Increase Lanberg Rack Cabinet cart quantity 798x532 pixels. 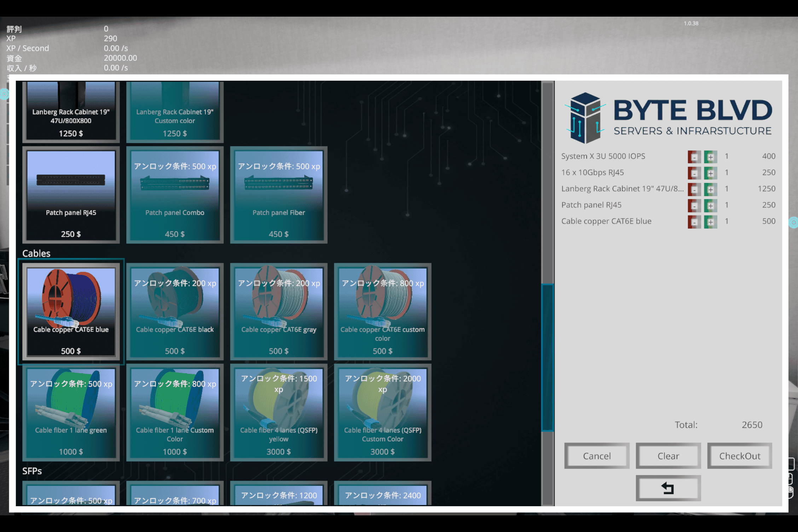click(x=710, y=189)
